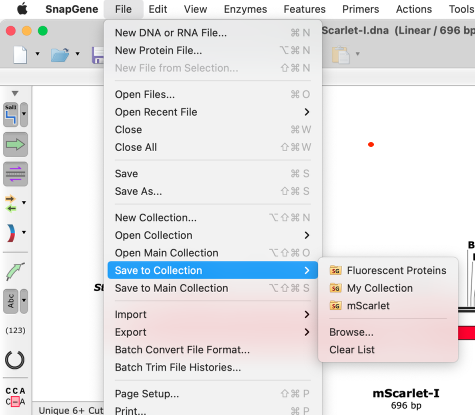Click the Abc sidebar icon
475x415 pixels.
coord(11,301)
